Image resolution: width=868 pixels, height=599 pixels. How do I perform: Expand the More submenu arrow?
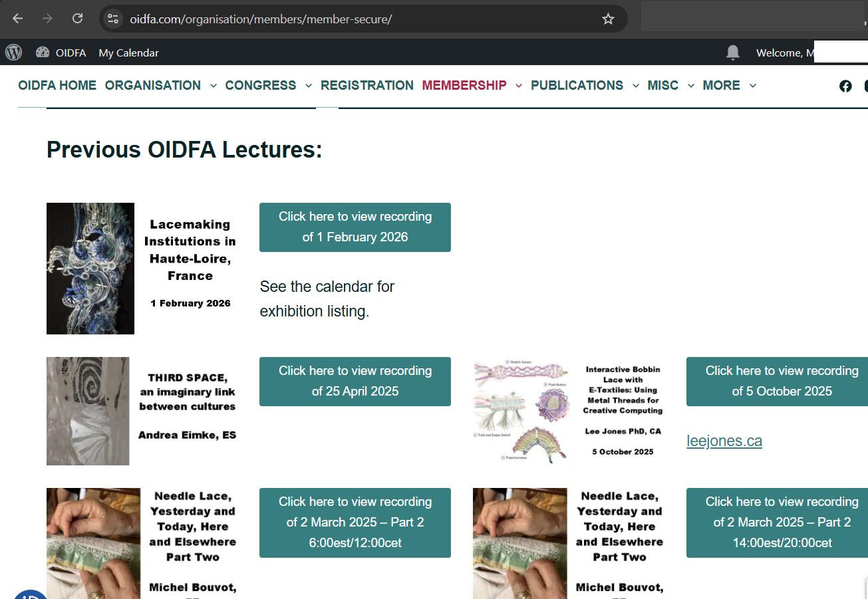click(753, 86)
